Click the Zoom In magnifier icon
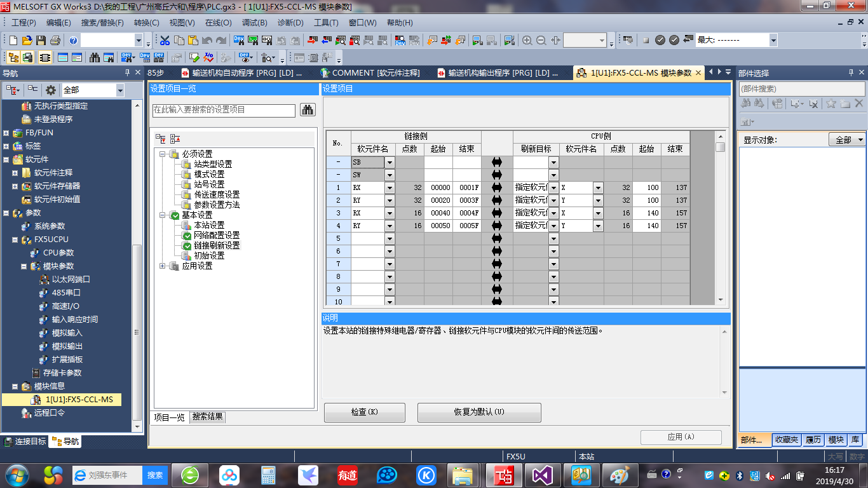Viewport: 868px width, 488px height. tap(527, 40)
